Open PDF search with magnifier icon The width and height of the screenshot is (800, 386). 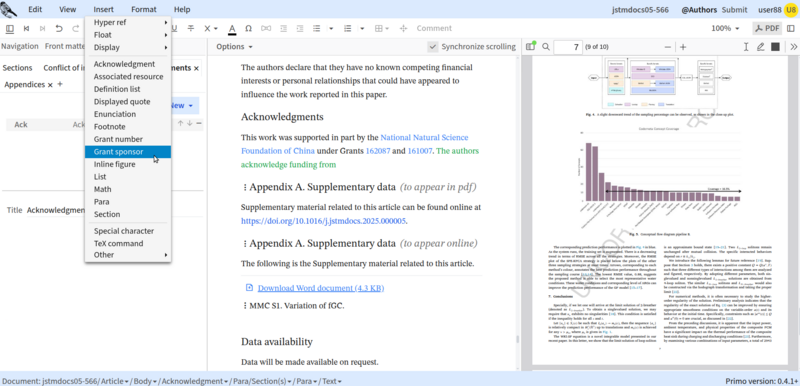pyautogui.click(x=546, y=47)
